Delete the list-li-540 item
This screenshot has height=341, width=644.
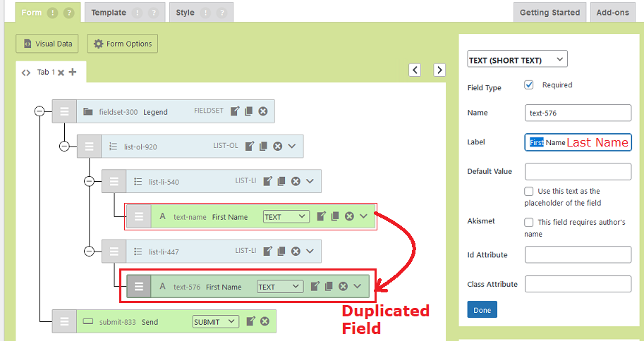(296, 181)
